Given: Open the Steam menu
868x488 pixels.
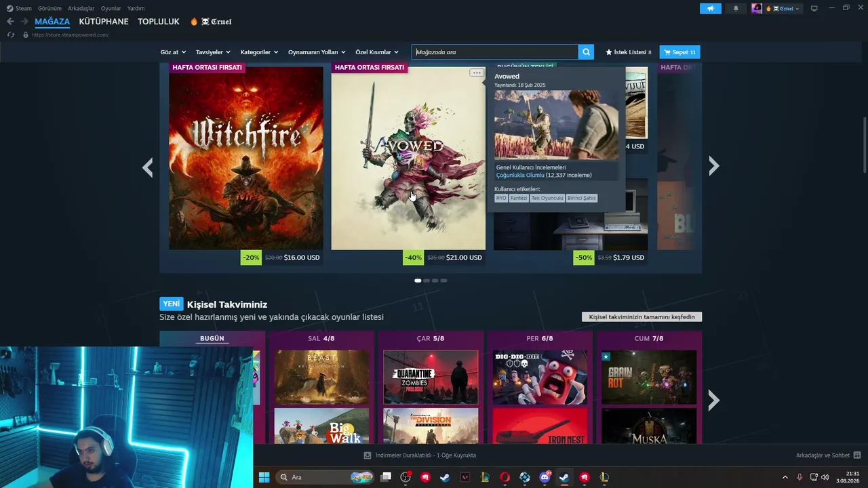Looking at the screenshot, I should (23, 9).
